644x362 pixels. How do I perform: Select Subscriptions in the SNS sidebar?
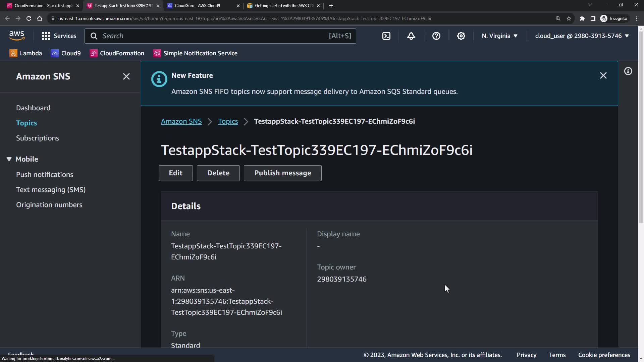pyautogui.click(x=38, y=138)
